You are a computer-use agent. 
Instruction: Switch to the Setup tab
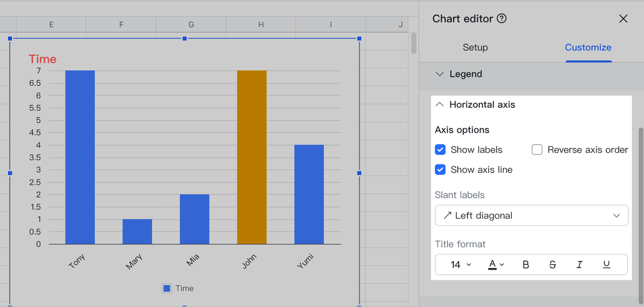(x=475, y=47)
